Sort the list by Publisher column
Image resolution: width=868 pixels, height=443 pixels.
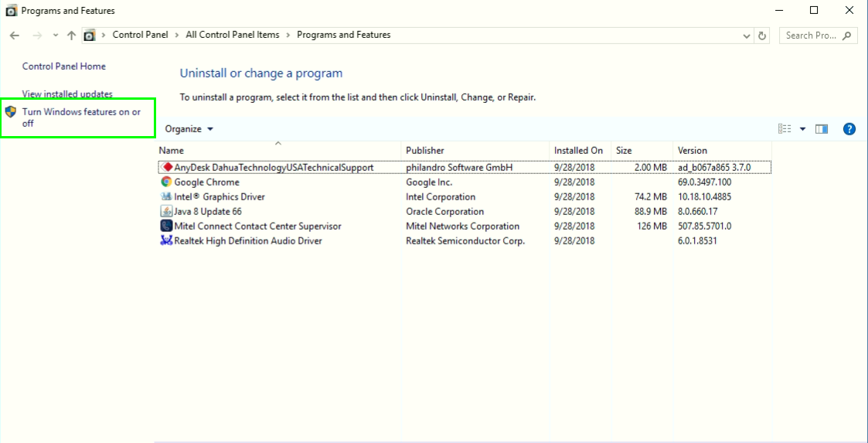(x=425, y=151)
